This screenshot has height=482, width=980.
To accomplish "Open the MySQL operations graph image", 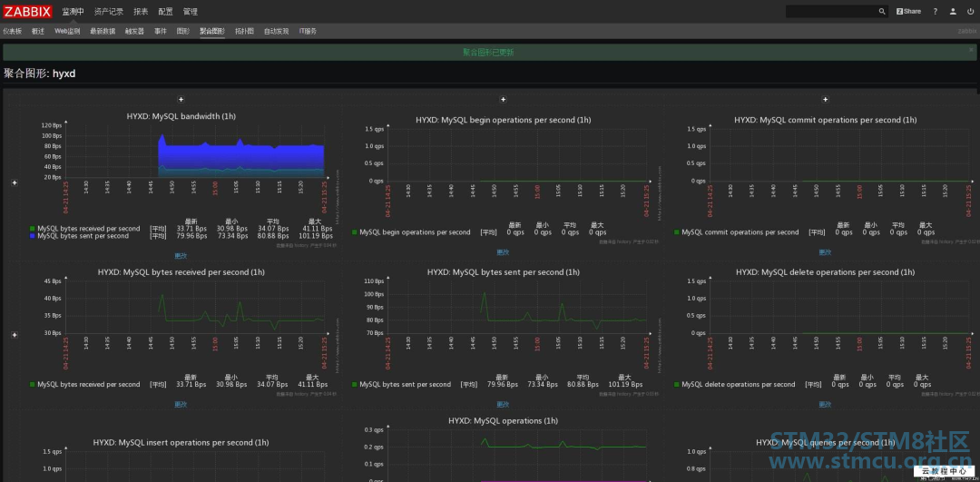I will point(503,448).
